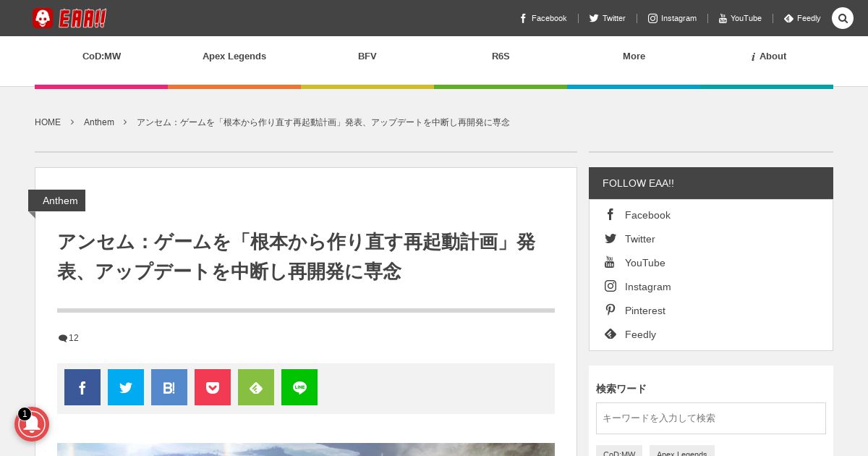Click the EAA!! site logo
868x456 pixels.
coord(69,18)
